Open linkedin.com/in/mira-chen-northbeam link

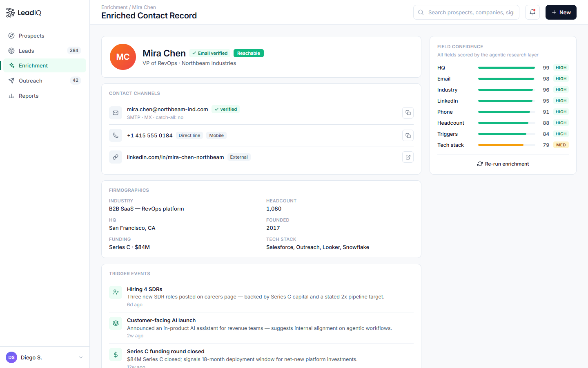176,157
